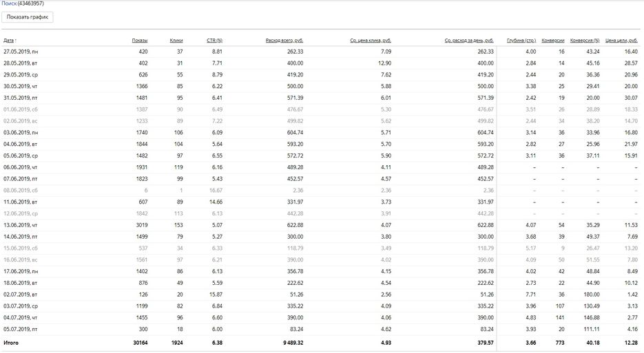Screen dimensions: 644x353
Task: Sort table by Клики column
Action: coord(176,41)
